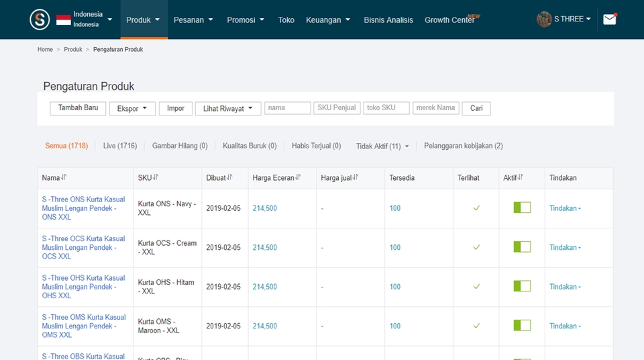The height and width of the screenshot is (360, 644).
Task: Open S-Three OCS Kurta product link
Action: coord(83,247)
